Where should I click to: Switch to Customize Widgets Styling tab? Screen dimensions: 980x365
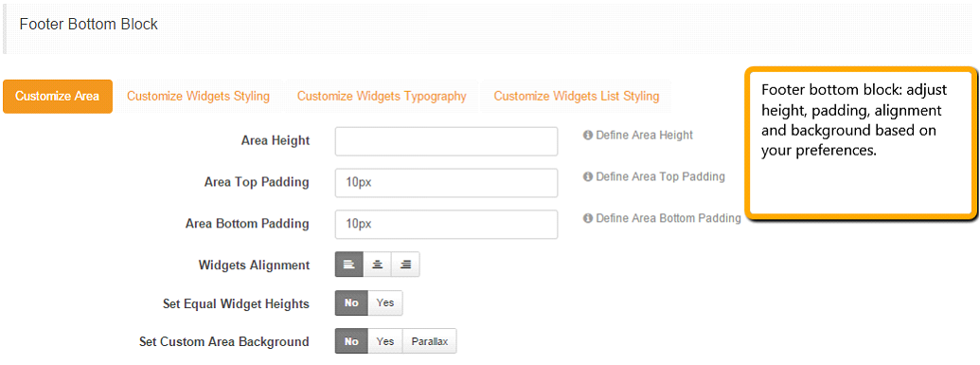pos(198,97)
